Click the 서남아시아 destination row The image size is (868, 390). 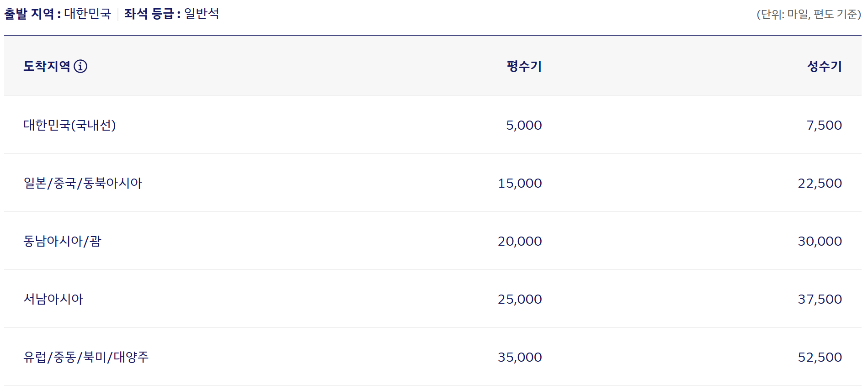[x=433, y=299]
